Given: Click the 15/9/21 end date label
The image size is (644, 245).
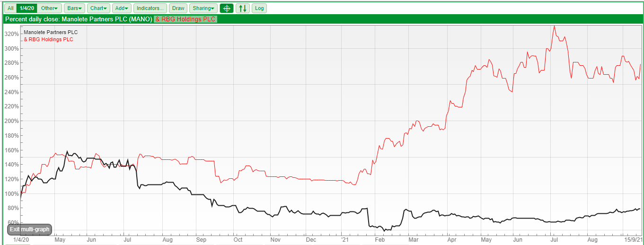Looking at the screenshot, I should pyautogui.click(x=632, y=240).
